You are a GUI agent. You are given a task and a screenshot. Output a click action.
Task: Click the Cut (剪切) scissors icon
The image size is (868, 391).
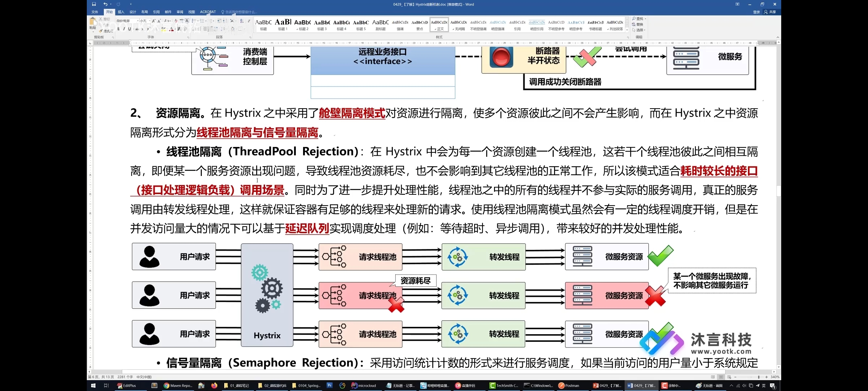[x=101, y=19]
